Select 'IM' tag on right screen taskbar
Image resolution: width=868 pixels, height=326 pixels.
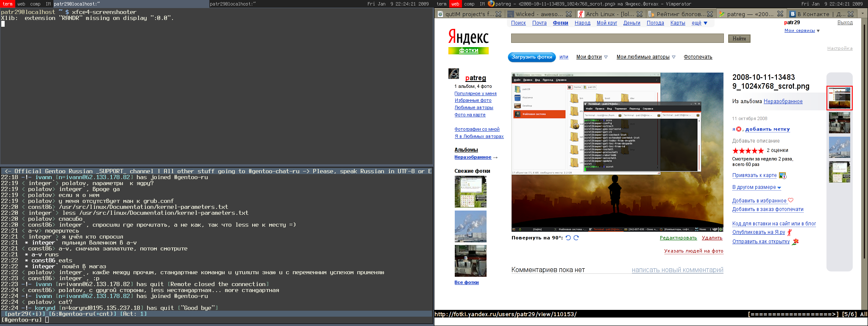tap(482, 3)
